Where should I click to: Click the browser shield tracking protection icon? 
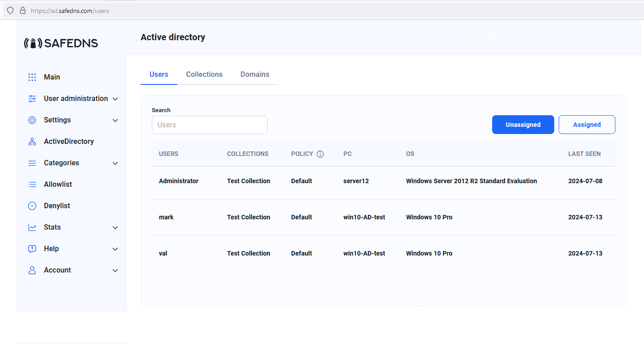point(10,10)
